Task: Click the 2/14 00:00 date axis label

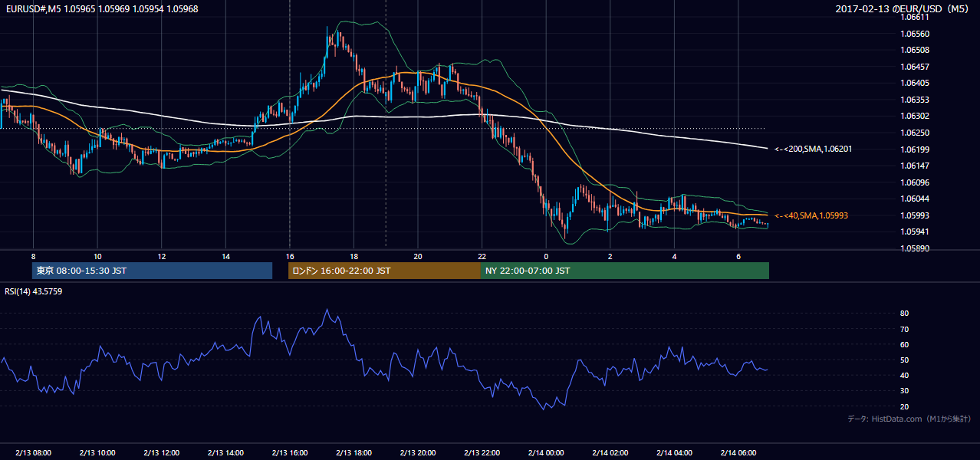Action: [545, 452]
